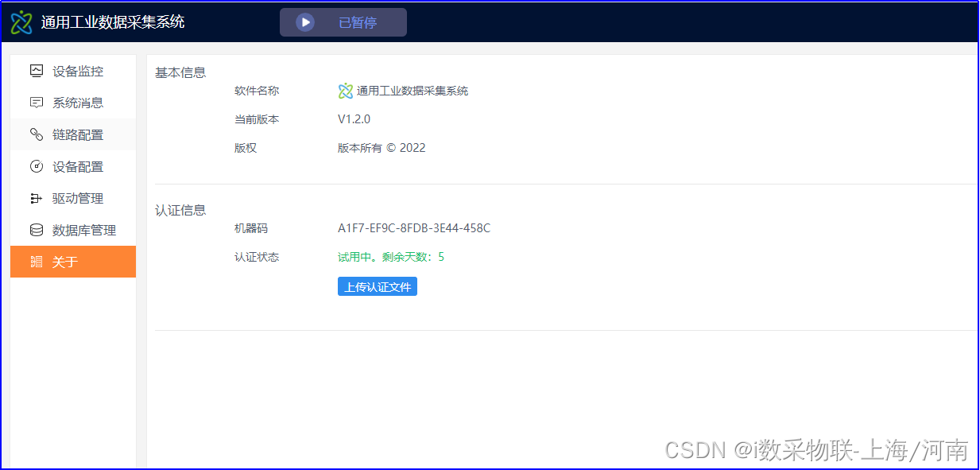Open the 设备监控 menu item
Image resolution: width=980 pixels, height=470 pixels.
(73, 71)
